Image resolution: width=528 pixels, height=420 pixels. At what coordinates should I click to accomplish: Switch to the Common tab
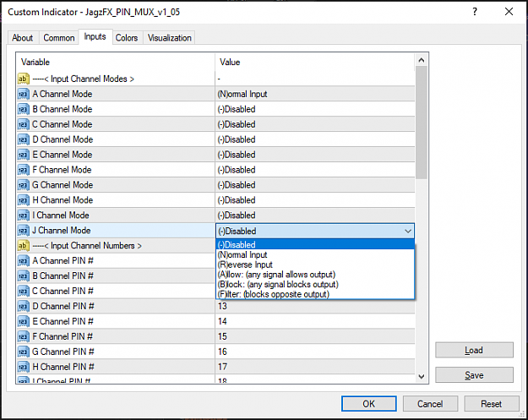[59, 38]
